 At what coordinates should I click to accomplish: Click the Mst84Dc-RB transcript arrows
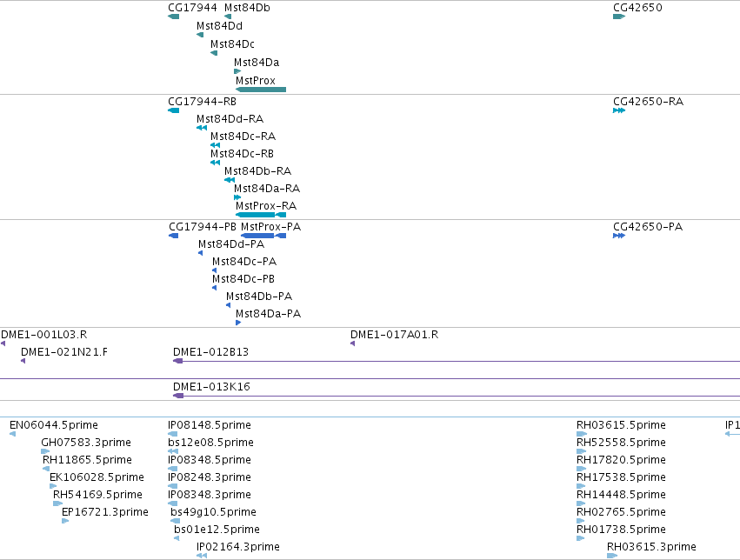click(x=215, y=163)
